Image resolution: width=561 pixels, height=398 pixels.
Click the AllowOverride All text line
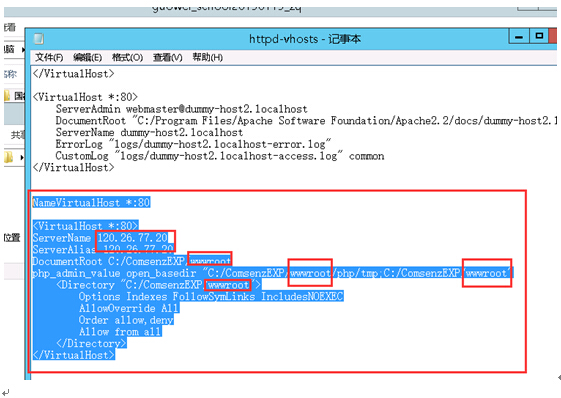(129, 308)
